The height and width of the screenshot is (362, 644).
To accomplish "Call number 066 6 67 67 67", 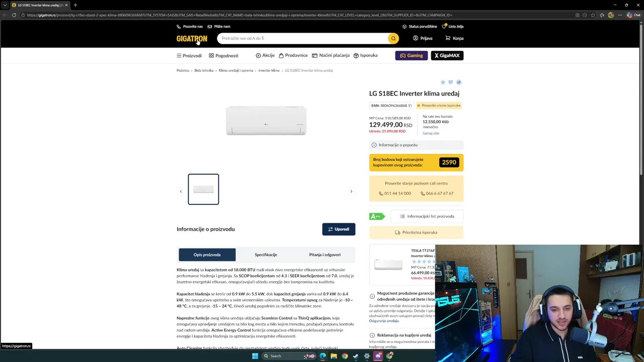I will (437, 193).
